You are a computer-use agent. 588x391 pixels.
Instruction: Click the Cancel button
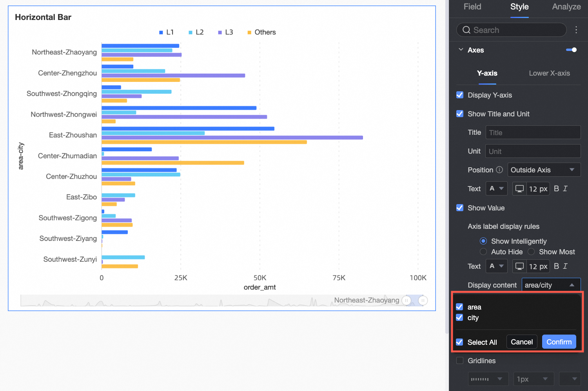click(x=522, y=342)
